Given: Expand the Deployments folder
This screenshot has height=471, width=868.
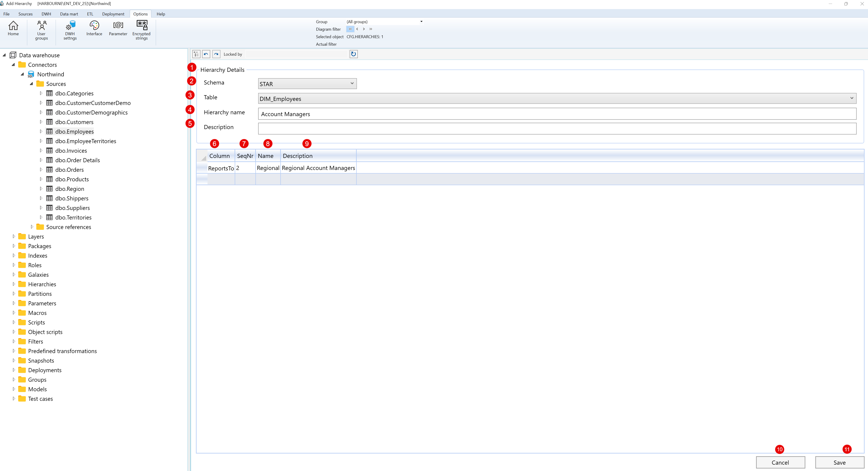Looking at the screenshot, I should pyautogui.click(x=14, y=370).
